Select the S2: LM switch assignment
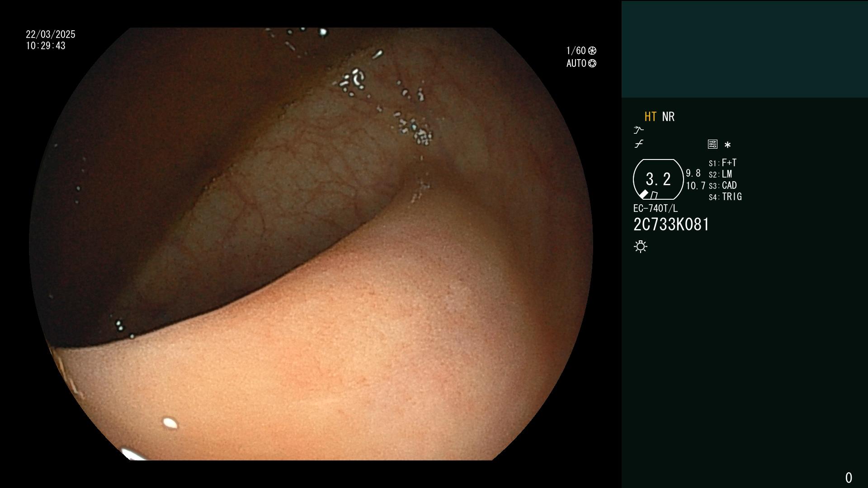 coord(720,174)
